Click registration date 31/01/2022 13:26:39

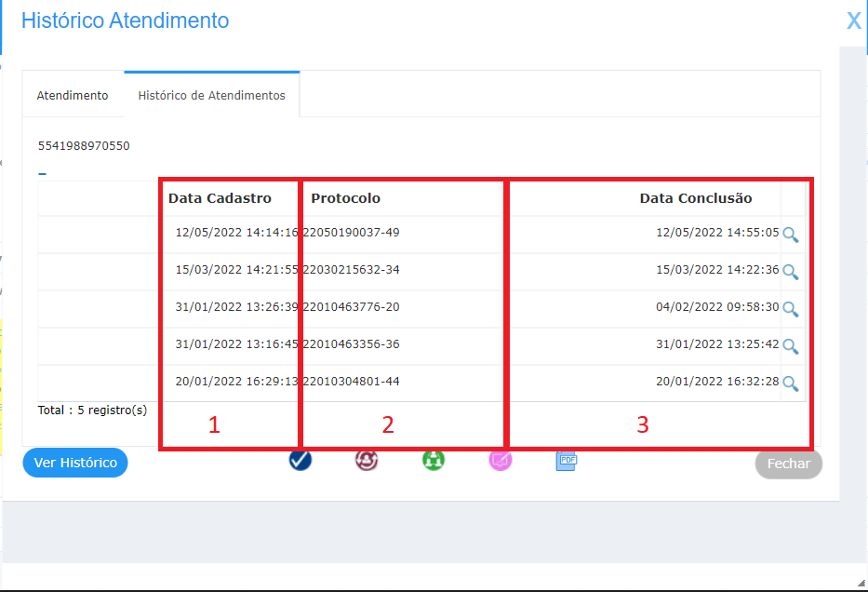[236, 307]
